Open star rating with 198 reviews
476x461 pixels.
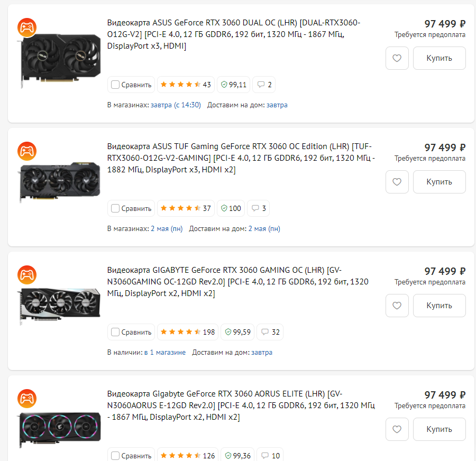pyautogui.click(x=187, y=332)
